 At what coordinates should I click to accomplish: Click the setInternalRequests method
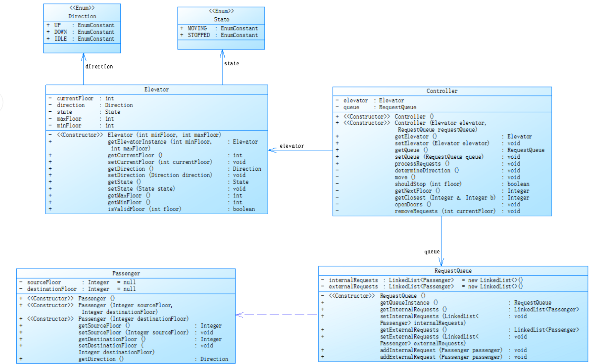424,319
